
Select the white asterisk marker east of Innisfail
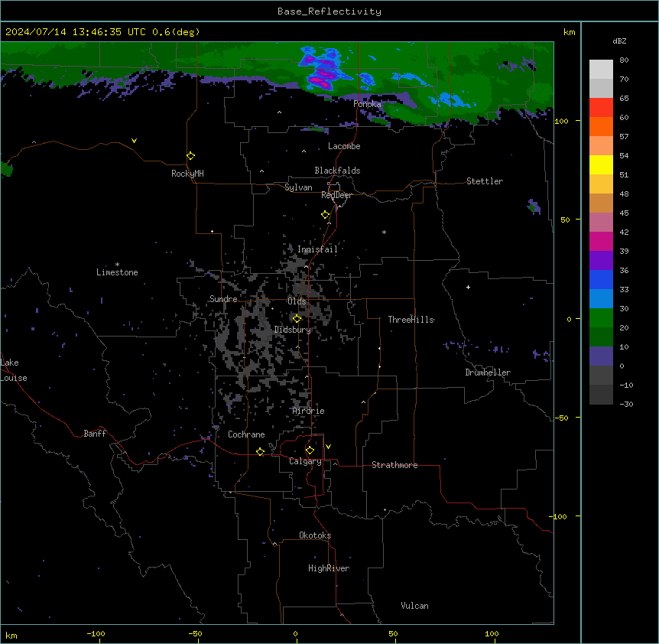[x=384, y=232]
